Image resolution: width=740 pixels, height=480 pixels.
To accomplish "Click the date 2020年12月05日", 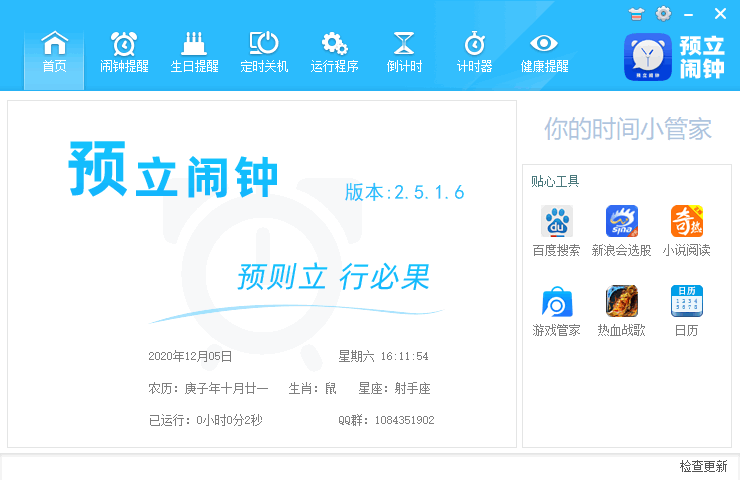I will pyautogui.click(x=190, y=356).
